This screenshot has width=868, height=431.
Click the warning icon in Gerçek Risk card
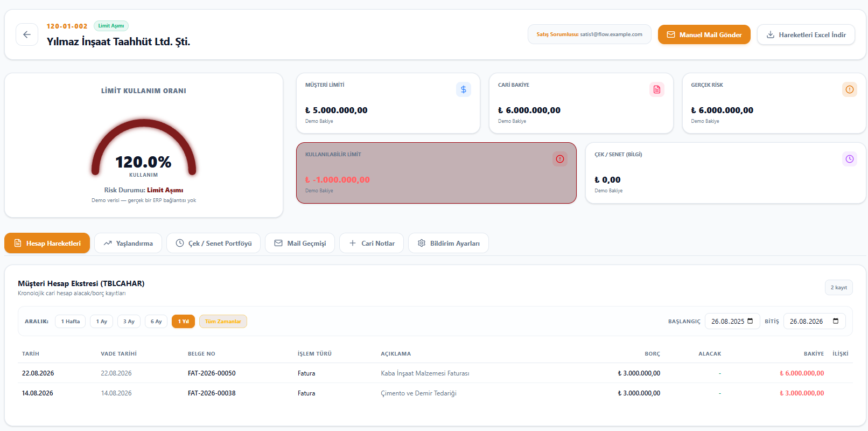tap(850, 89)
